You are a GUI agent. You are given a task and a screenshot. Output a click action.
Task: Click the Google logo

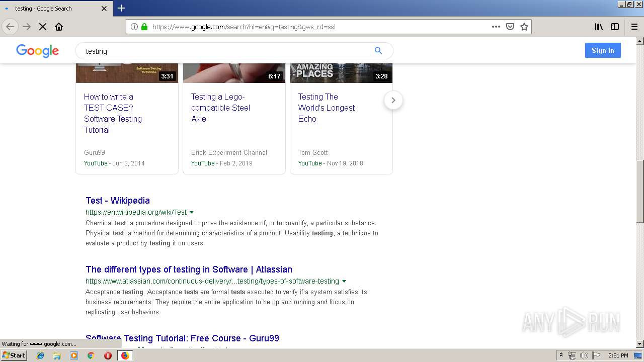pyautogui.click(x=38, y=51)
